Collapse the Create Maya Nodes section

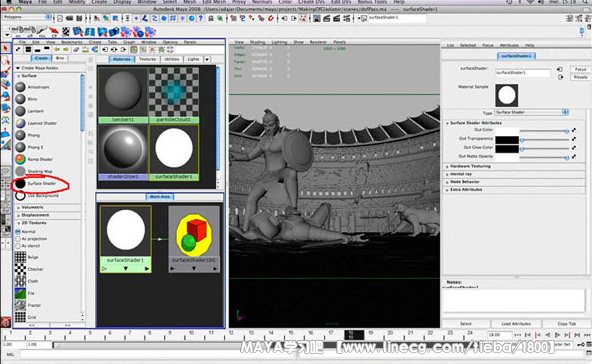18,68
